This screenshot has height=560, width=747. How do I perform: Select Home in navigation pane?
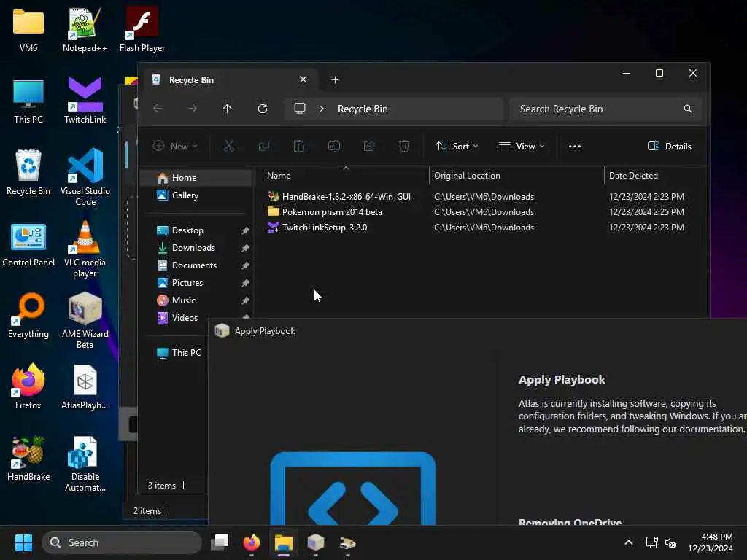(x=196, y=178)
